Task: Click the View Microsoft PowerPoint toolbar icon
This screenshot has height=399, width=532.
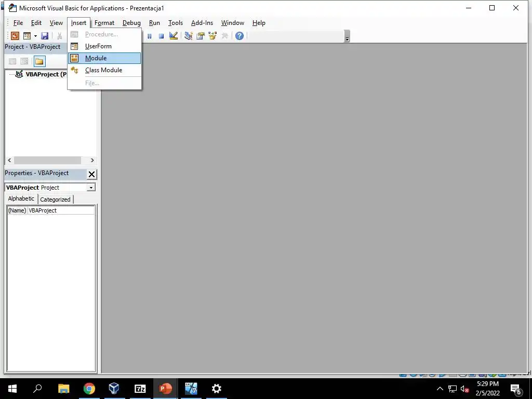Action: pyautogui.click(x=15, y=36)
